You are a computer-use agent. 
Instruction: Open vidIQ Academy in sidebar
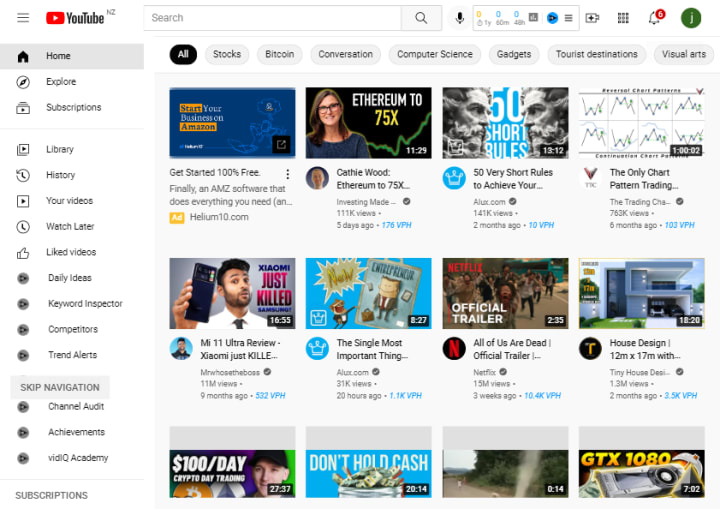coord(78,458)
